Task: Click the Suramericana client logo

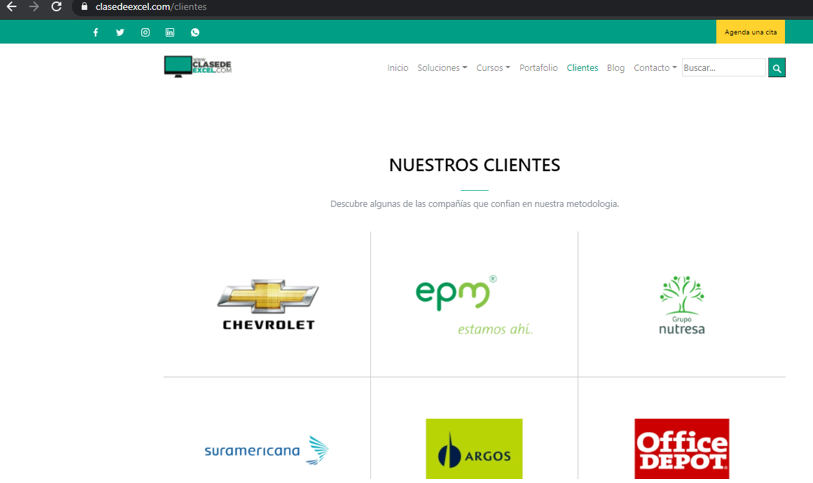Action: click(x=267, y=450)
